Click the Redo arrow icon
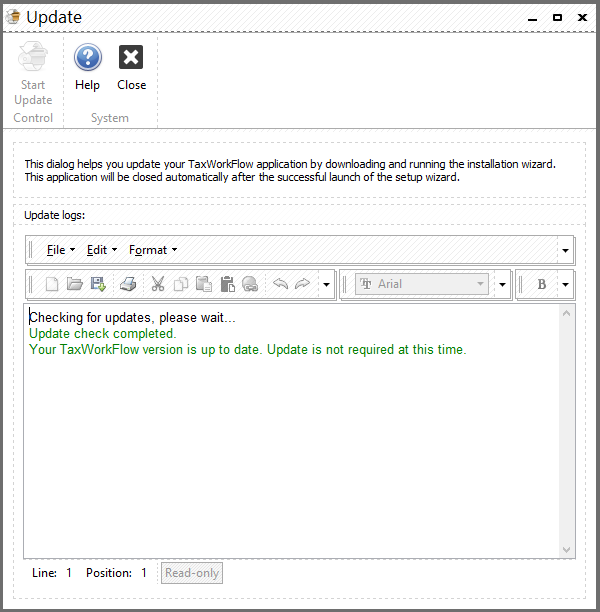The image size is (600, 612). pos(303,284)
